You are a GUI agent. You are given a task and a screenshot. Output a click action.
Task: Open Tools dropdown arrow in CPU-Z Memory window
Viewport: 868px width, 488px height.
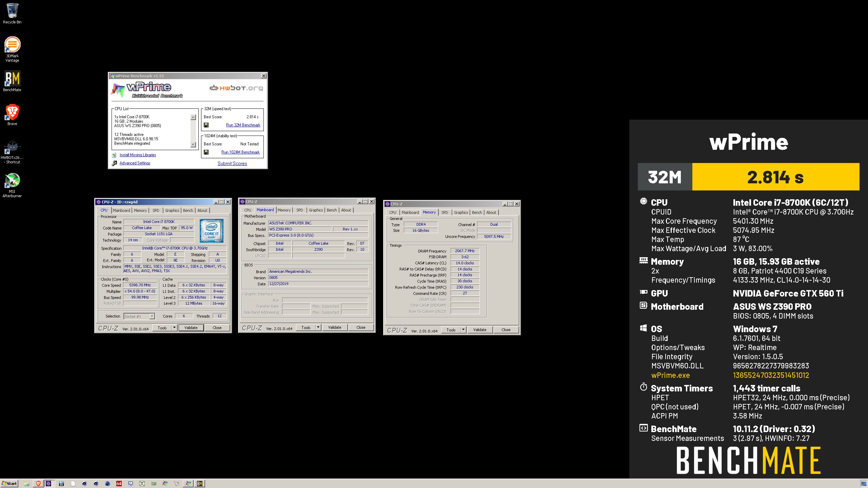pyautogui.click(x=463, y=330)
